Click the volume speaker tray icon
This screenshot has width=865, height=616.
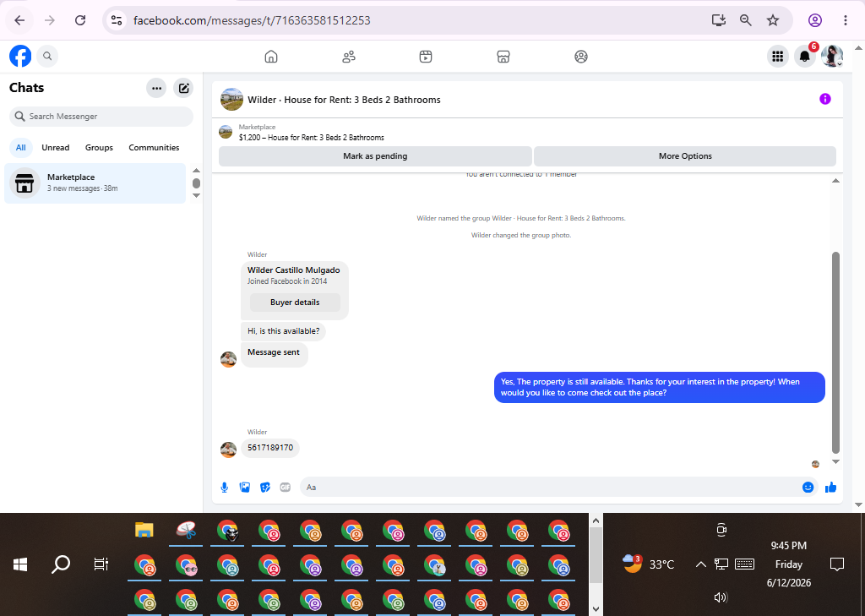721,597
